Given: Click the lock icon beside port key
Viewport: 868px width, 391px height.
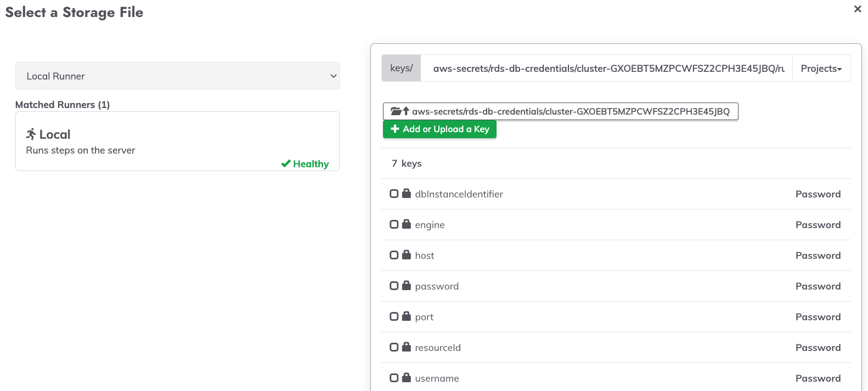Looking at the screenshot, I should point(407,316).
